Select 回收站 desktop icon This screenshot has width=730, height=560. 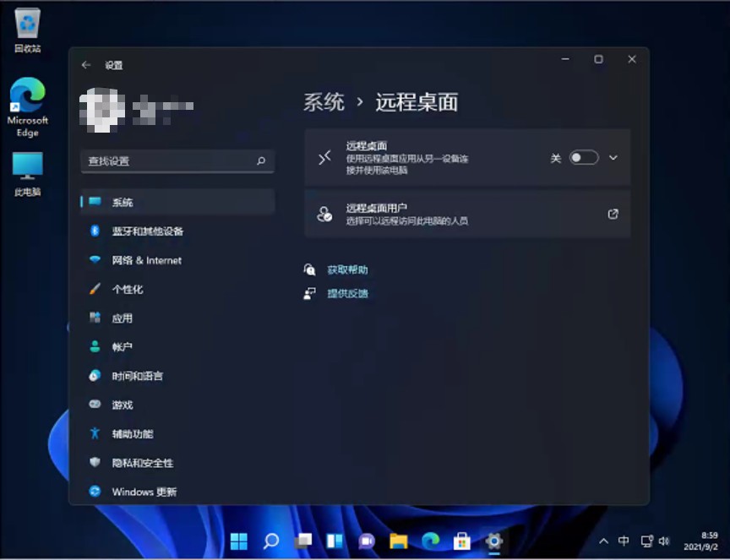pyautogui.click(x=28, y=30)
